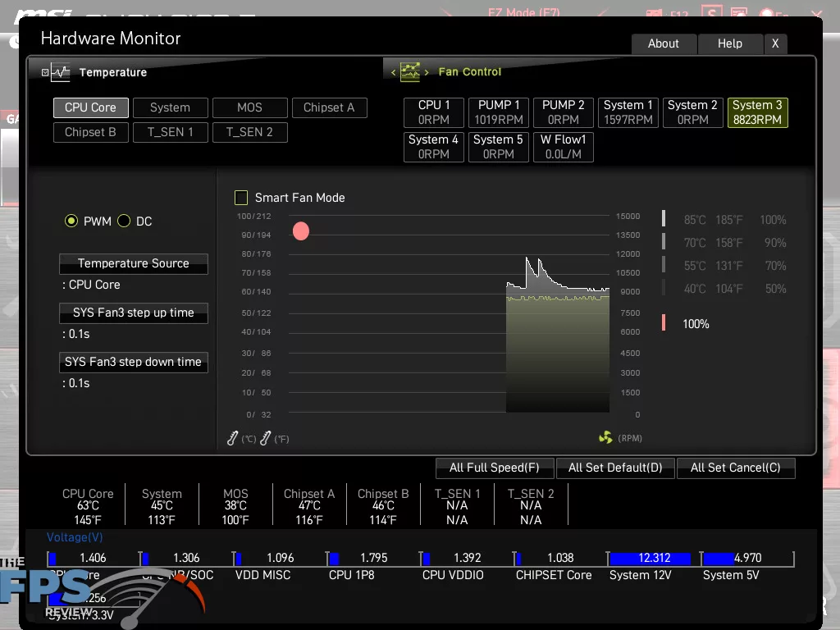Click the VDD MISC 1.096 value
This screenshot has width=840, height=630.
point(281,558)
